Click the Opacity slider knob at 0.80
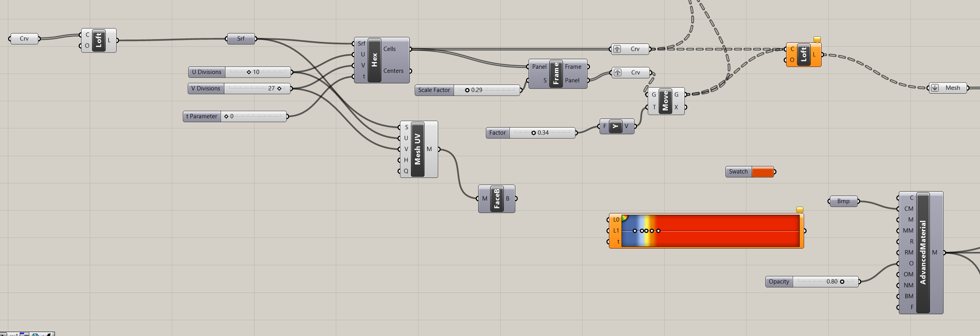The image size is (980, 336). point(842,282)
